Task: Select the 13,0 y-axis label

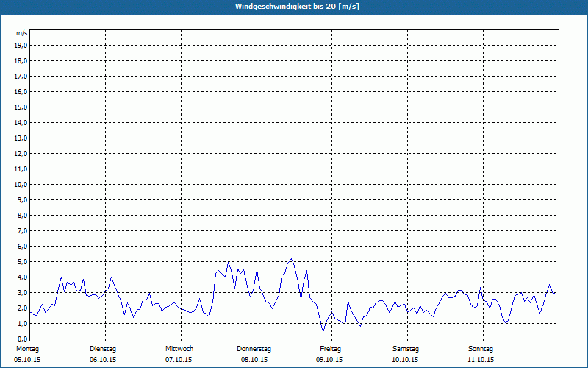Action: (21, 138)
